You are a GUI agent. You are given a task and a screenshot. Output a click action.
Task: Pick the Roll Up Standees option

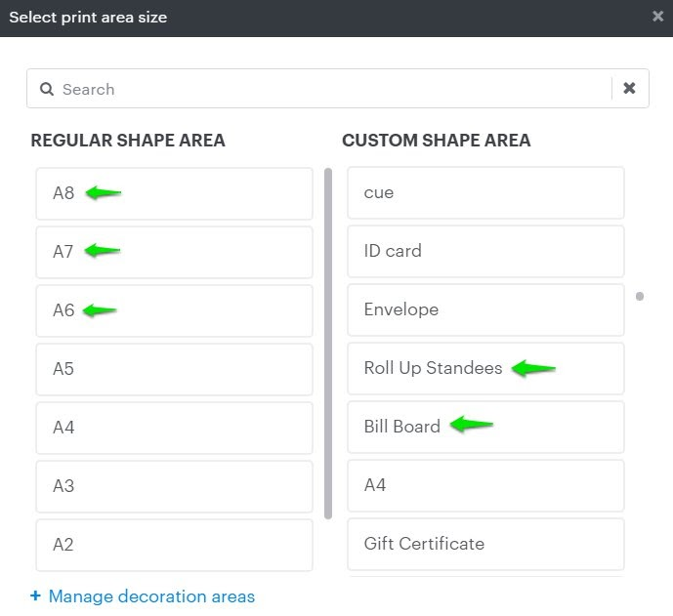click(485, 368)
